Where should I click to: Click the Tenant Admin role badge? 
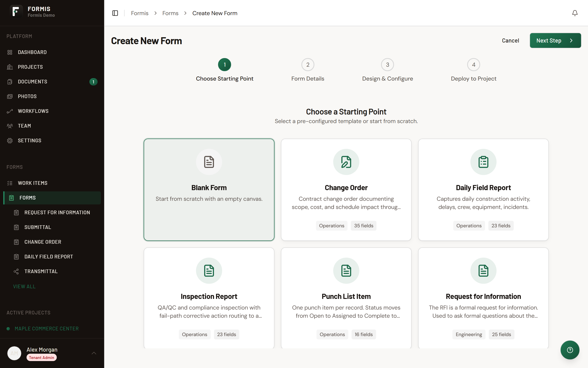pos(42,358)
